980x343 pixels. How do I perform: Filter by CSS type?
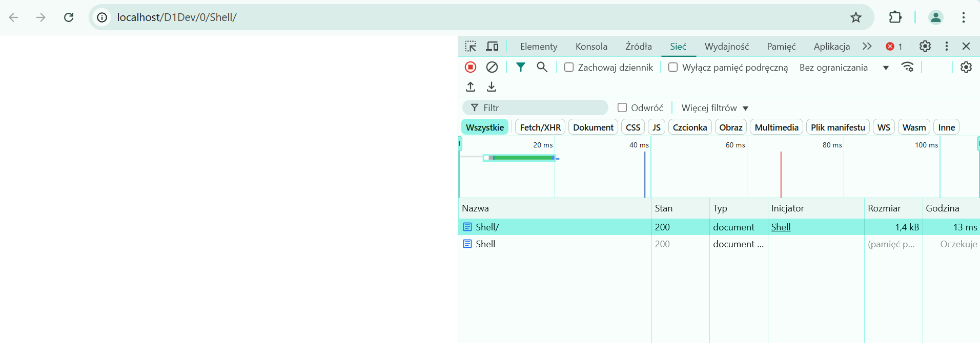click(633, 127)
